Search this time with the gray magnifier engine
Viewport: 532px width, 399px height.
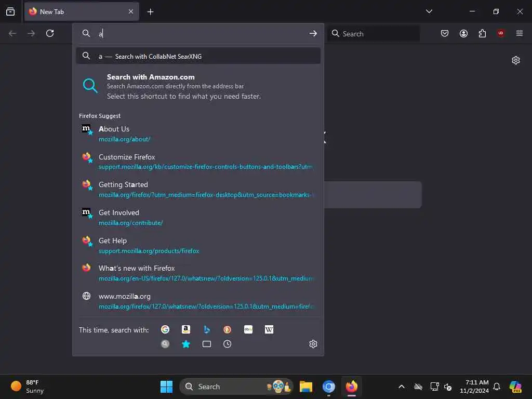[x=165, y=344]
